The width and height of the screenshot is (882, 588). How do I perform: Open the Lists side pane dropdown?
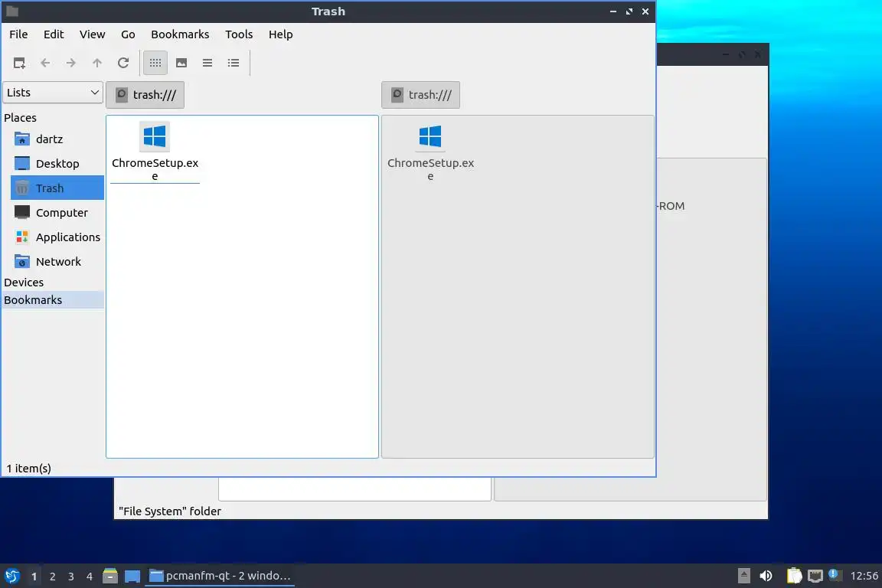tap(53, 93)
